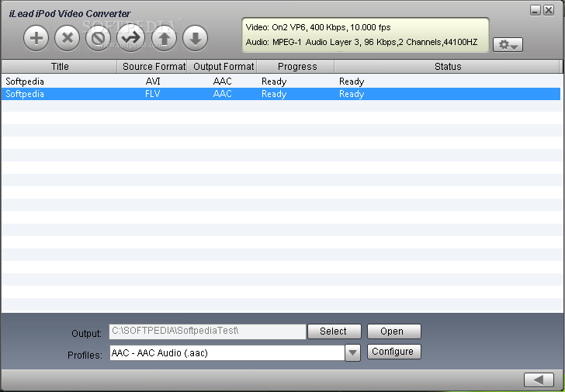Start conversion with the convert arrow icon
This screenshot has height=392, width=565.
[x=130, y=38]
